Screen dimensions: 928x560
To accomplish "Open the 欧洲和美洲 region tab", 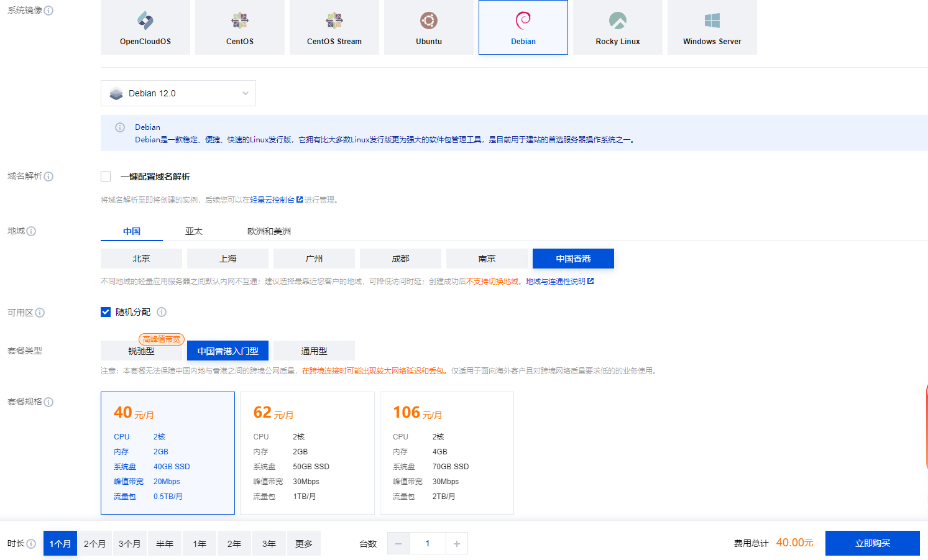I will [270, 231].
